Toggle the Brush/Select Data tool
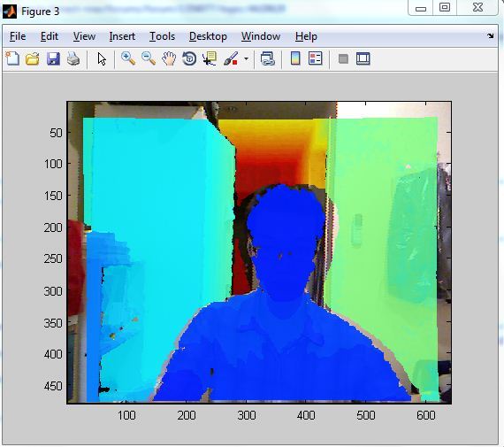Viewport: 504px width, 447px height. tap(231, 59)
